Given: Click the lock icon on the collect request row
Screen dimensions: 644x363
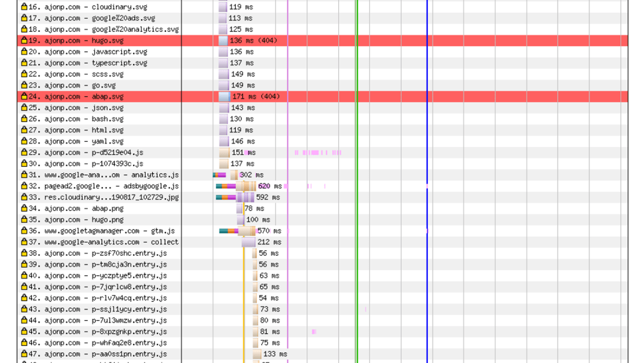Looking at the screenshot, I should (x=24, y=242).
